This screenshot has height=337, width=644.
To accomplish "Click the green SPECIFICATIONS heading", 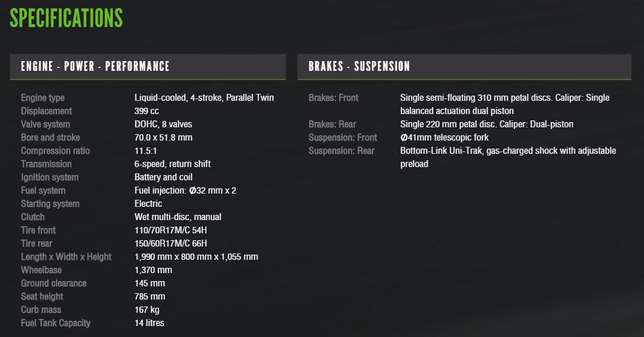I will point(66,18).
